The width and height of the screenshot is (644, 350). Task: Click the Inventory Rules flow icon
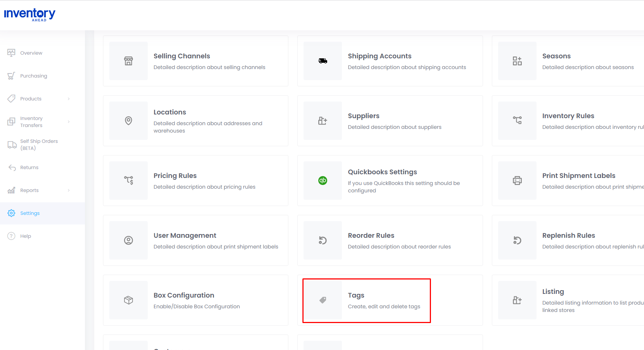517,120
